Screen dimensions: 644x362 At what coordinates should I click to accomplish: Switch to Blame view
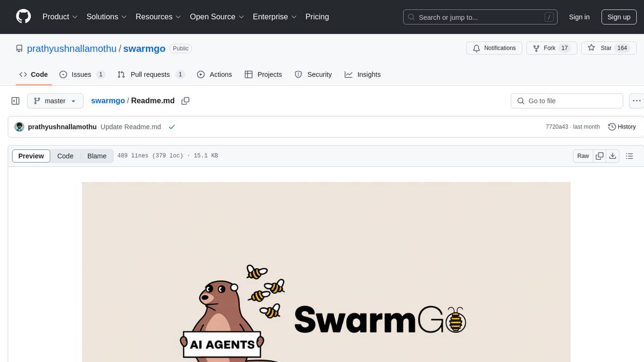(x=97, y=156)
